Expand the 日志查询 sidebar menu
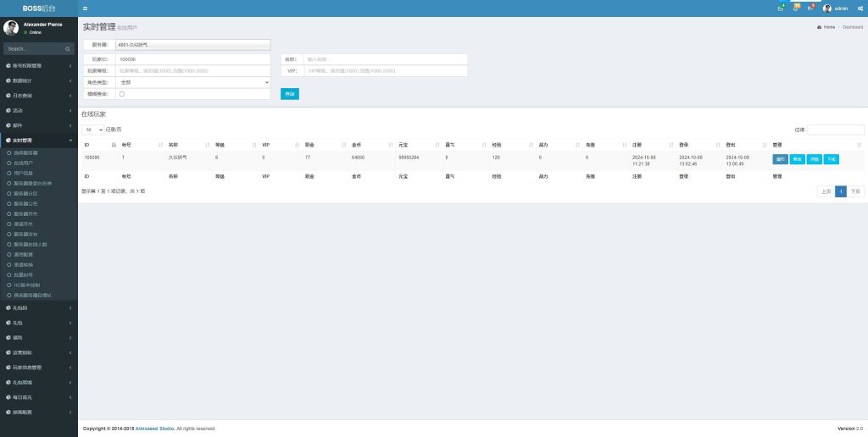Viewport: 868px width, 437px height. pyautogui.click(x=38, y=96)
